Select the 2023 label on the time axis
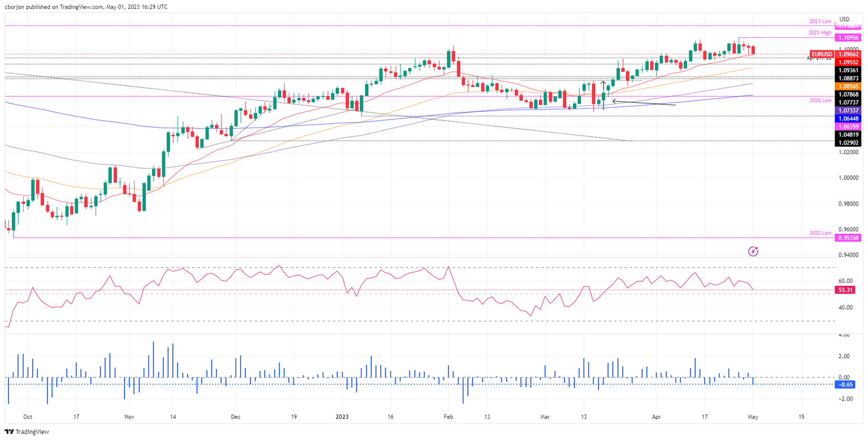Viewport: 868px width, 440px height. pyautogui.click(x=341, y=416)
